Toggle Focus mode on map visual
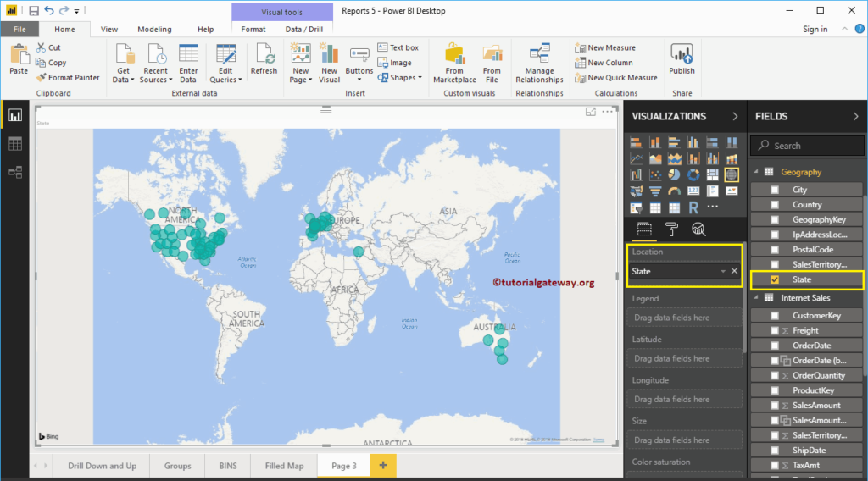This screenshot has height=481, width=868. (591, 112)
